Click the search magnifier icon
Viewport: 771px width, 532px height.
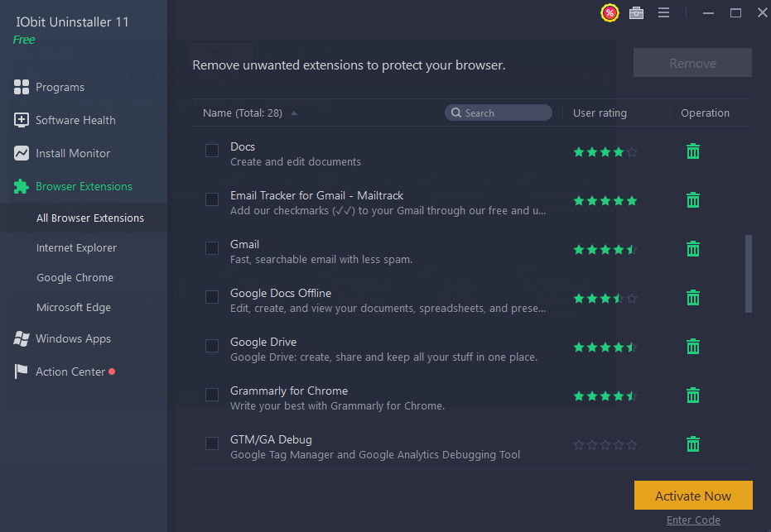click(456, 113)
